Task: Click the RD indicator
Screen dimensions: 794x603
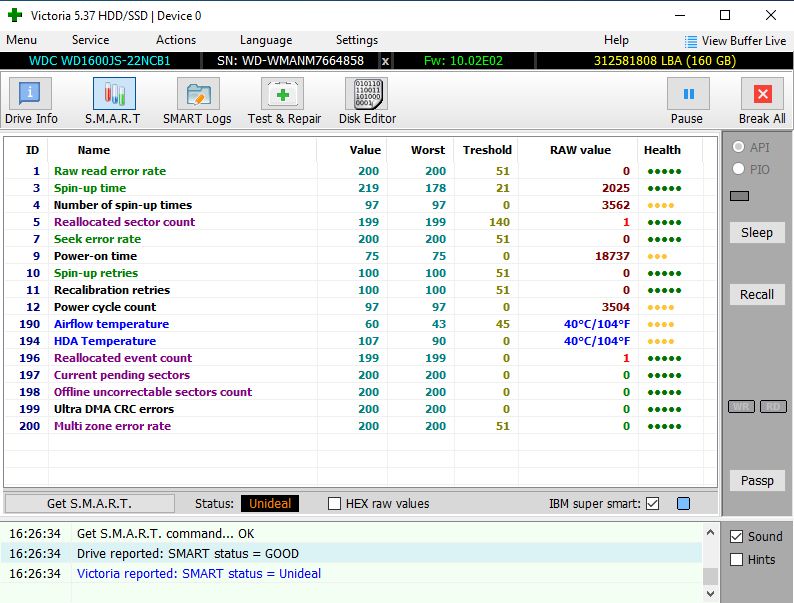Action: (x=773, y=407)
